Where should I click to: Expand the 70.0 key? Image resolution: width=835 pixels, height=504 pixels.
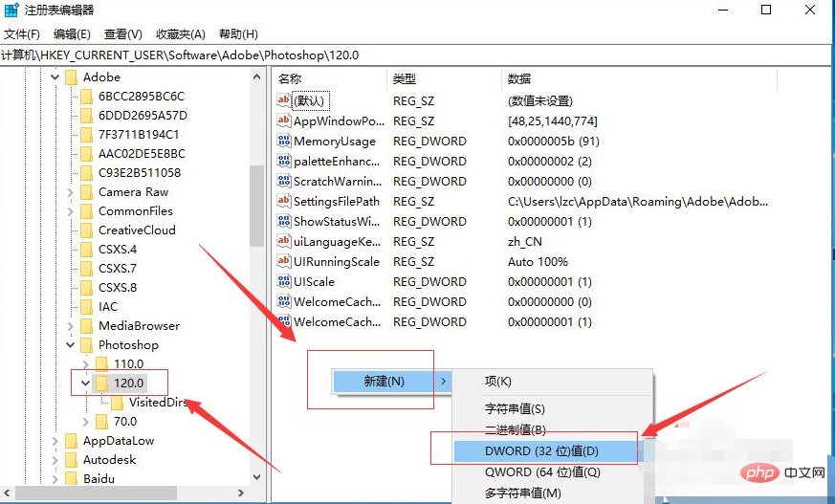[x=86, y=422]
